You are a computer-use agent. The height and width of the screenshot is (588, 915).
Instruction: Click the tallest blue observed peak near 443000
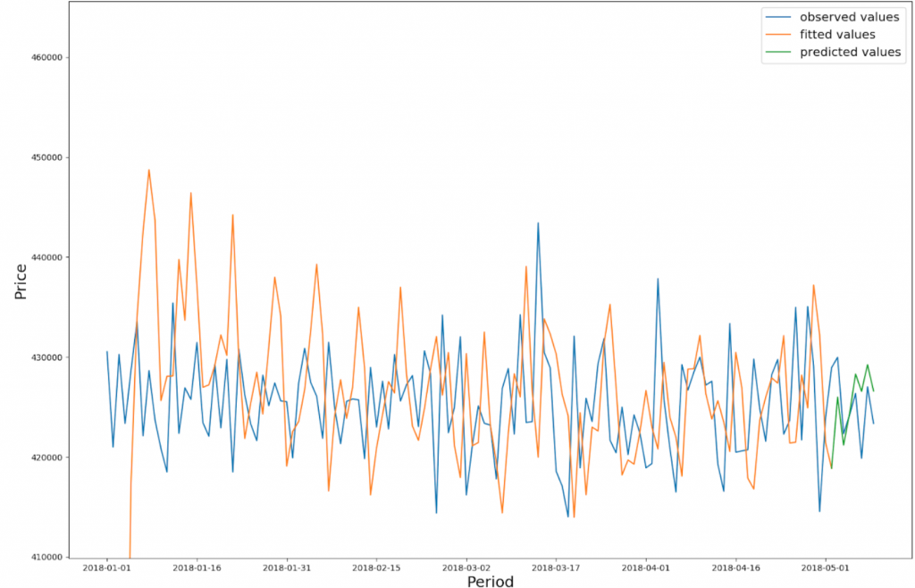[x=538, y=223]
